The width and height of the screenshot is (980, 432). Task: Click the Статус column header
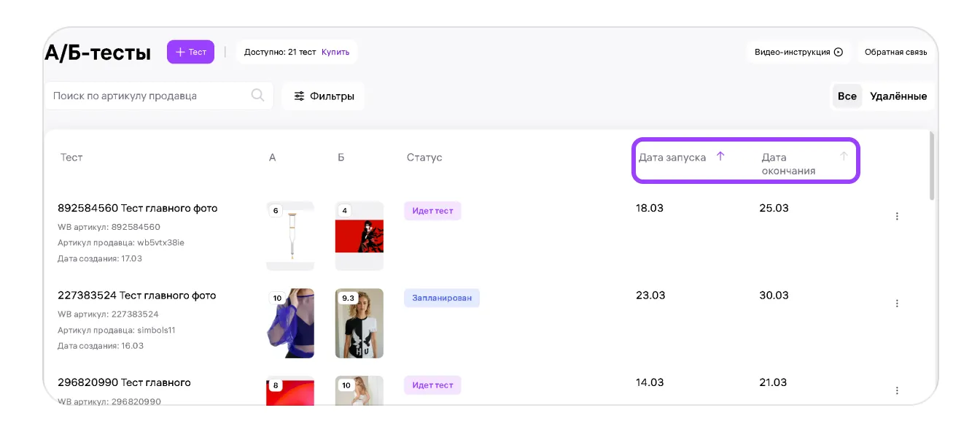click(x=424, y=158)
